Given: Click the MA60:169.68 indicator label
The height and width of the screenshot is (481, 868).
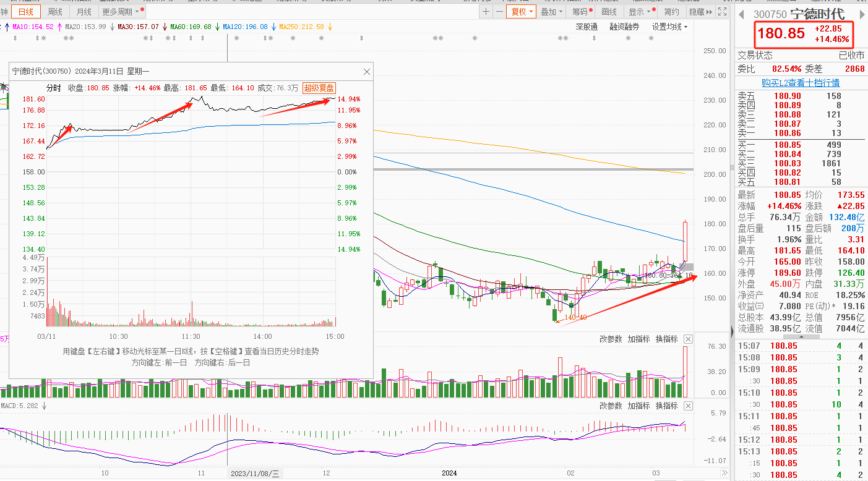Looking at the screenshot, I should pyautogui.click(x=191, y=27).
